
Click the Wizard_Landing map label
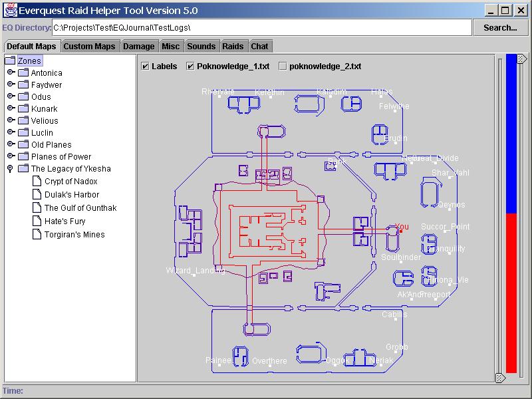pos(196,271)
